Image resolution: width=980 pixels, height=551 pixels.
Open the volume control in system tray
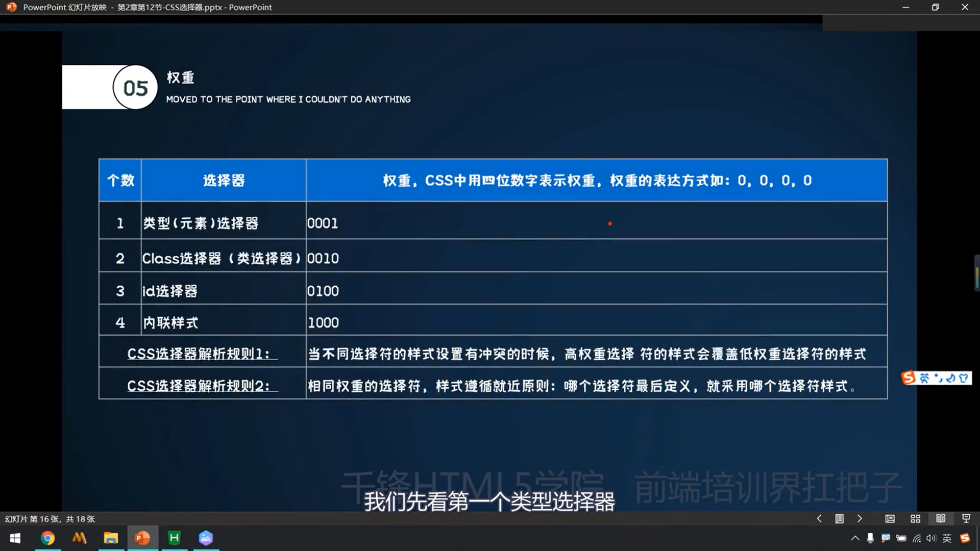[x=932, y=538]
